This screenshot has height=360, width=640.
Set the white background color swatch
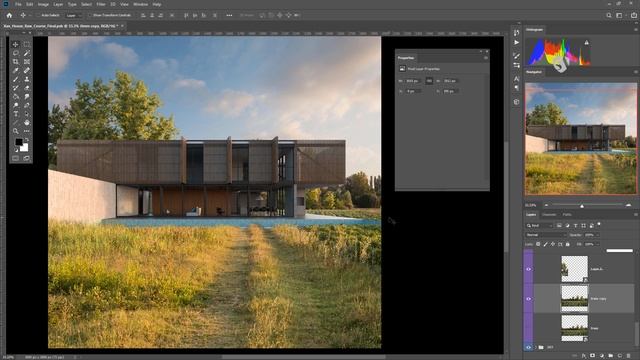tap(25, 147)
